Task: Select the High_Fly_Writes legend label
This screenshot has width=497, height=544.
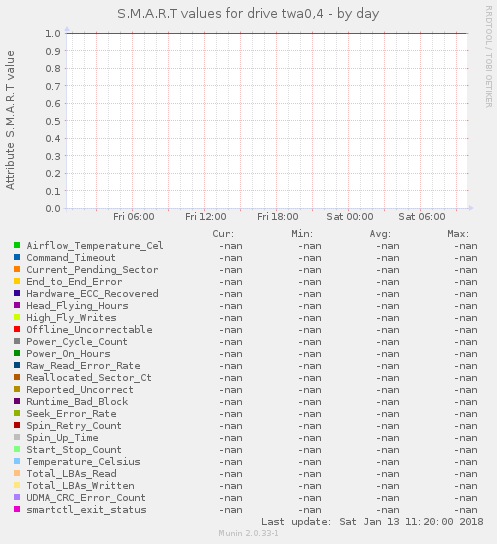Action: pos(71,318)
